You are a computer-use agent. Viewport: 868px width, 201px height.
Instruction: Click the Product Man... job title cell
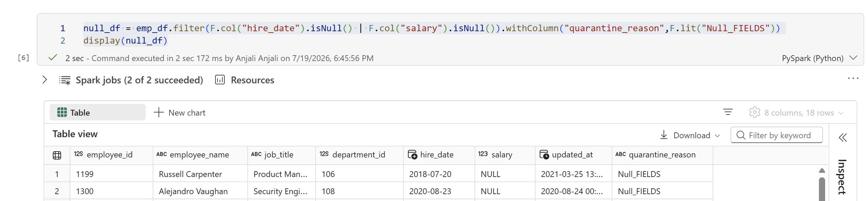[282, 174]
